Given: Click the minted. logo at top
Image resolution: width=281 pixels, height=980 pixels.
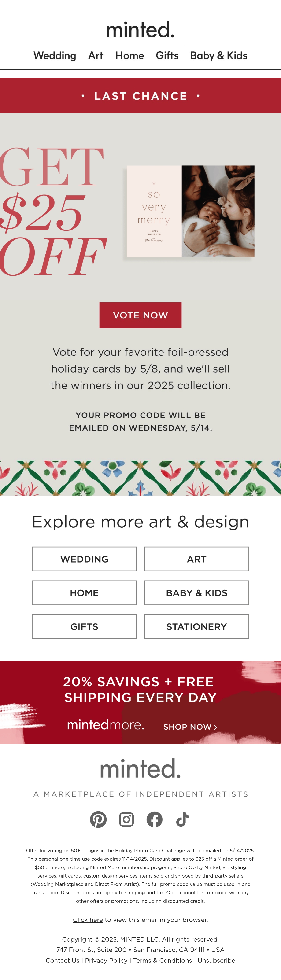Looking at the screenshot, I should pyautogui.click(x=140, y=30).
